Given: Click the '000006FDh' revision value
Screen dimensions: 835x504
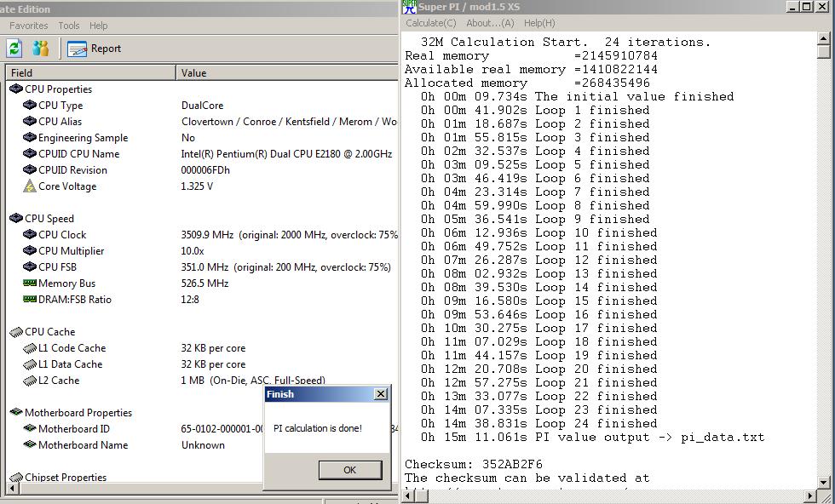Looking at the screenshot, I should click(205, 170).
